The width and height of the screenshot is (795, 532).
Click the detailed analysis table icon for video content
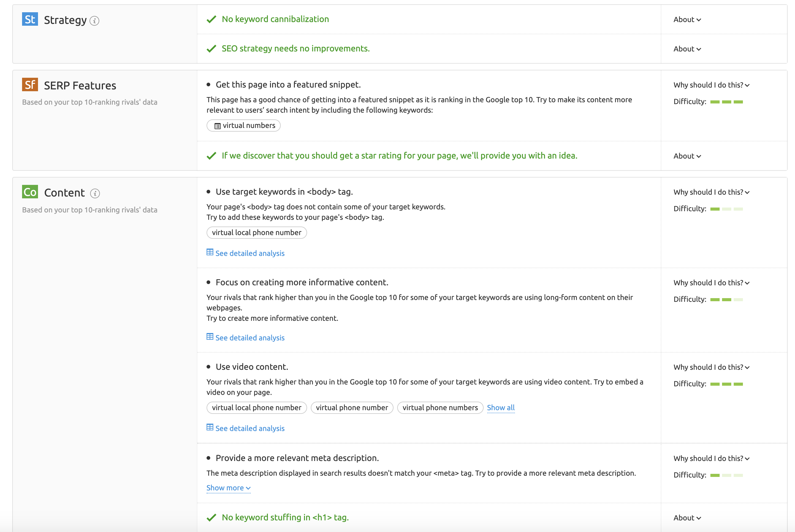coord(209,428)
